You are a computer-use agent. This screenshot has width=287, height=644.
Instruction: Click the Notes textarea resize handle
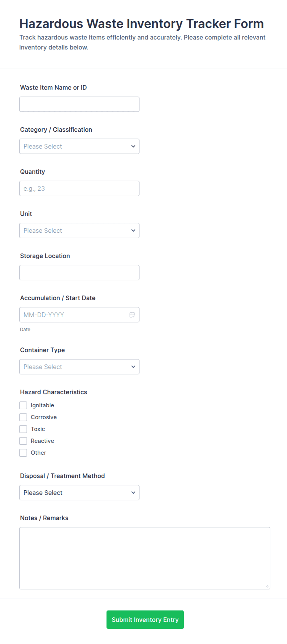(267, 586)
